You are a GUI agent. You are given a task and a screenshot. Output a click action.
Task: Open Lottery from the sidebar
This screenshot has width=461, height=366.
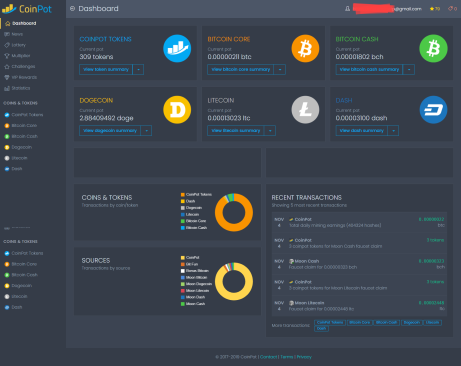click(15, 45)
